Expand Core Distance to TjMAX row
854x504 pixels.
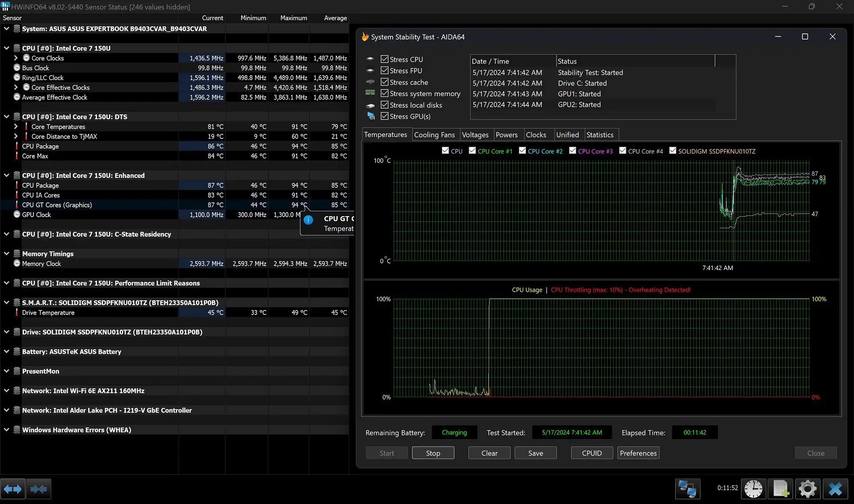point(16,136)
